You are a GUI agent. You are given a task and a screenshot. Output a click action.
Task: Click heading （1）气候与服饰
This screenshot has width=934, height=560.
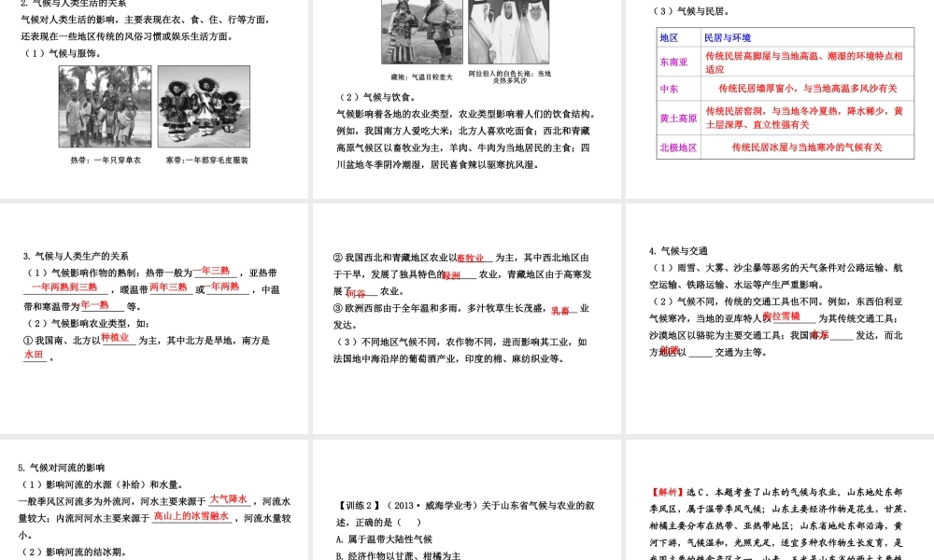[63, 53]
